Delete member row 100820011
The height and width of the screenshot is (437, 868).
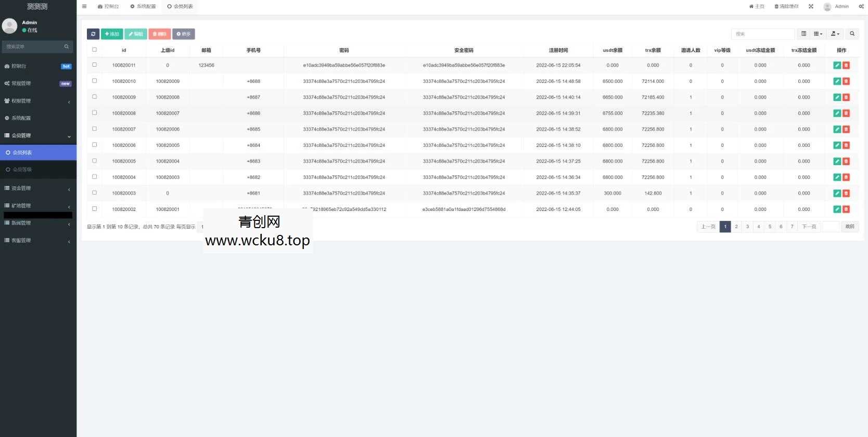846,65
